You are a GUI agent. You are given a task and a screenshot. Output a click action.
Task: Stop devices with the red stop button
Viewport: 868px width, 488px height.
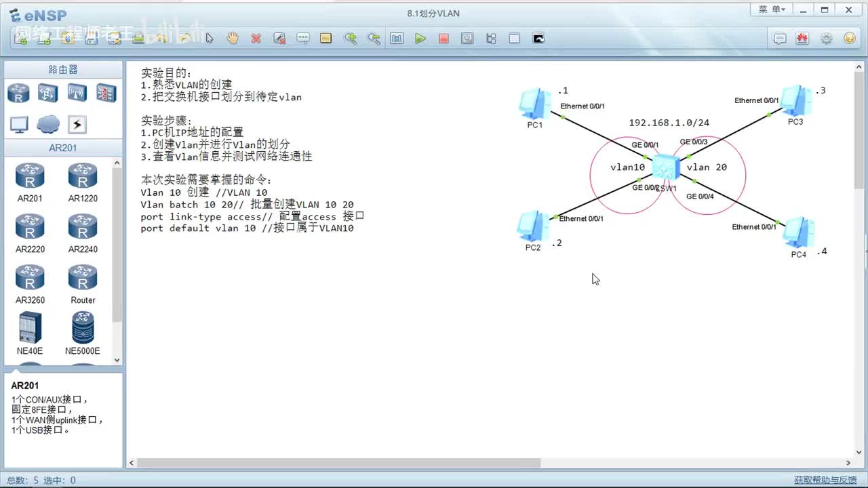coord(443,39)
